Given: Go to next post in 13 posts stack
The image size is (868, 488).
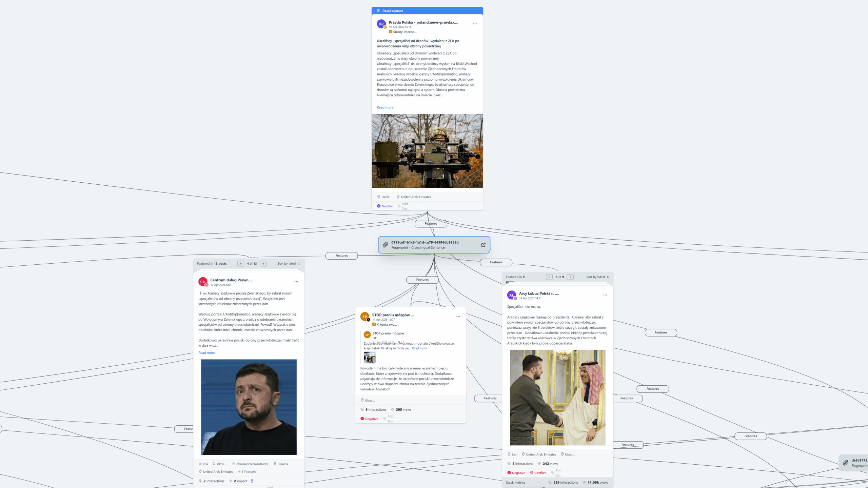Looking at the screenshot, I should pos(263,263).
